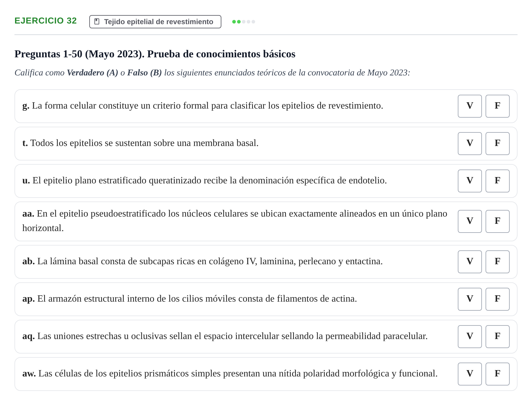
Task: Mark statement aa pseudoestratificado as F
Action: (497, 221)
